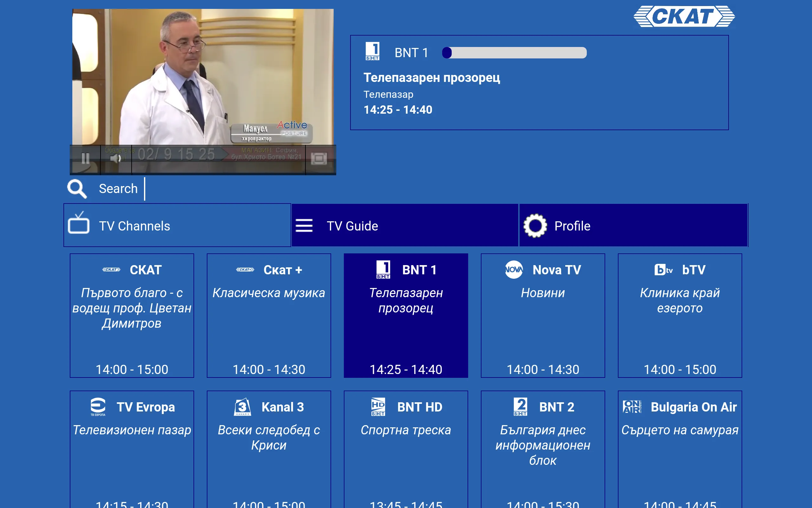The height and width of the screenshot is (508, 812).
Task: Select the BNT 1 channel card logo
Action: (383, 270)
